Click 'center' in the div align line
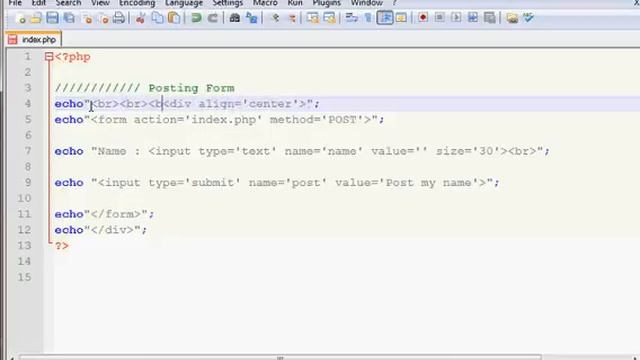Screen dimensions: 640x360 (270, 104)
